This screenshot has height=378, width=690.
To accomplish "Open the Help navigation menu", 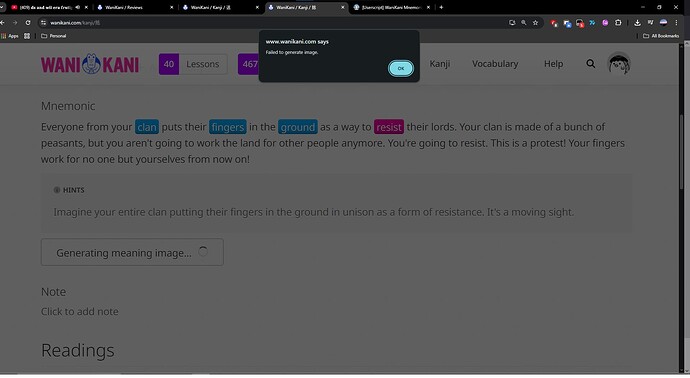I will coord(553,64).
